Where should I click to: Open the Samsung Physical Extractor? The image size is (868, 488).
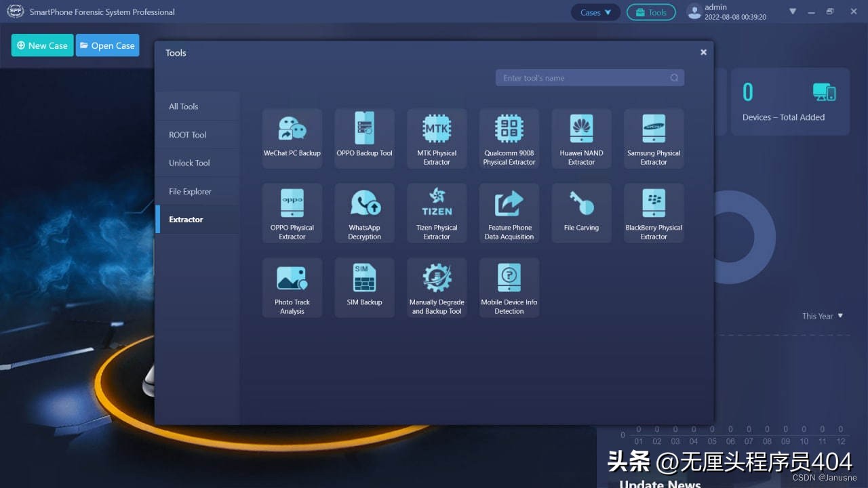[x=654, y=138]
